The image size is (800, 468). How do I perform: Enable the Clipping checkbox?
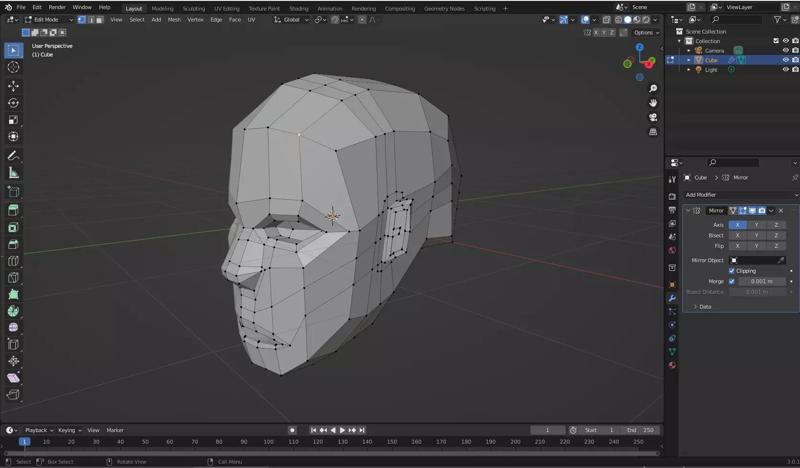732,271
